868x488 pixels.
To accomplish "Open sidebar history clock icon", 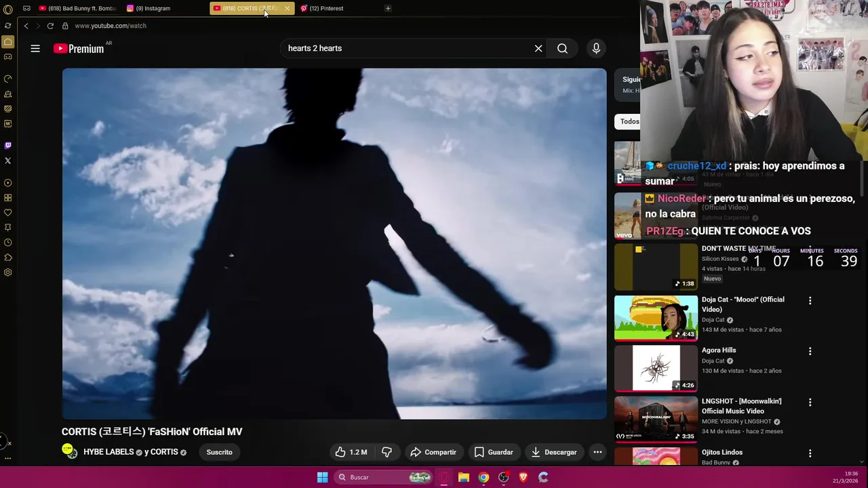I will pyautogui.click(x=8, y=243).
